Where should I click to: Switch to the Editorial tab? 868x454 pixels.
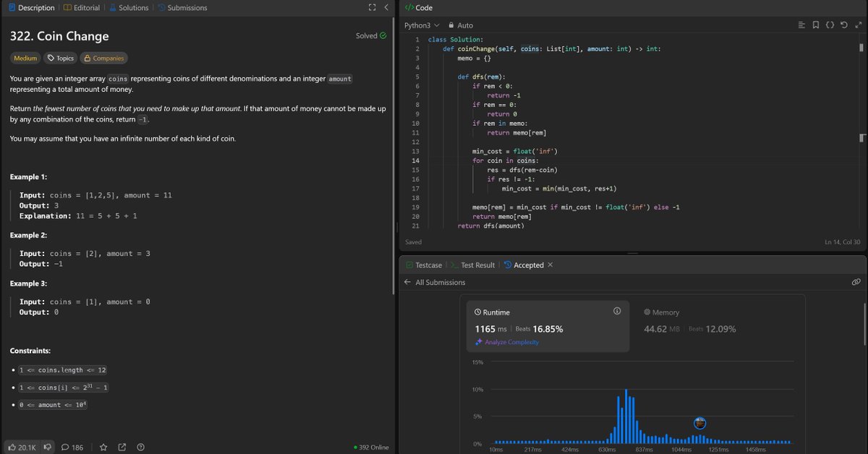pos(82,8)
